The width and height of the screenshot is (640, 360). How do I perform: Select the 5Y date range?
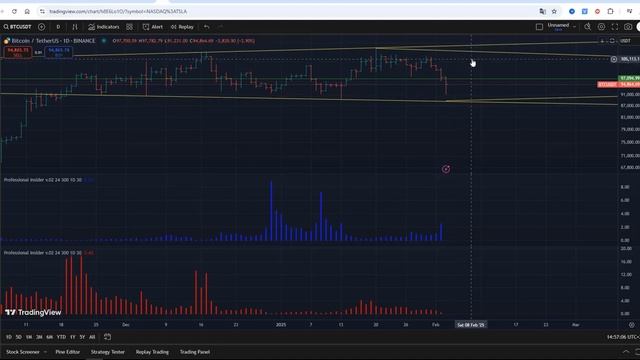(82, 337)
